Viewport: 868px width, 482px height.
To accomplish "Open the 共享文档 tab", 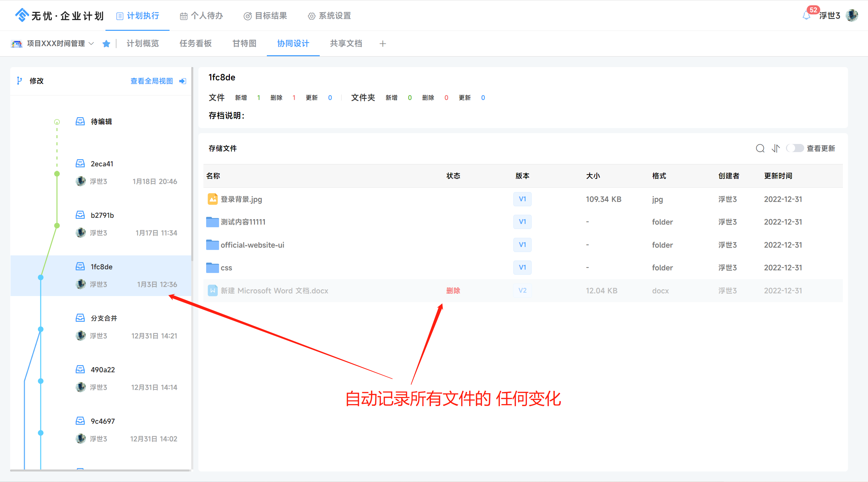I will click(346, 44).
